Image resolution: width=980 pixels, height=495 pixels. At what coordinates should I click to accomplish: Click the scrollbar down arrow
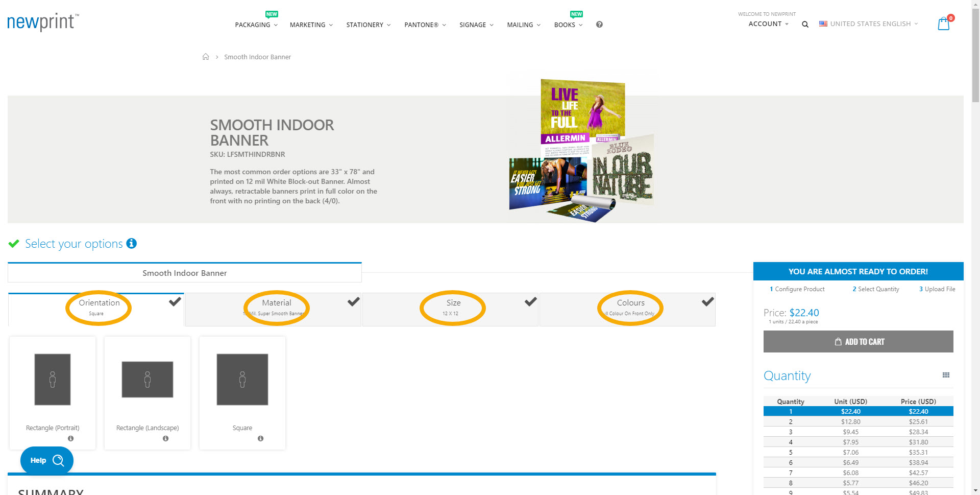(x=975, y=491)
